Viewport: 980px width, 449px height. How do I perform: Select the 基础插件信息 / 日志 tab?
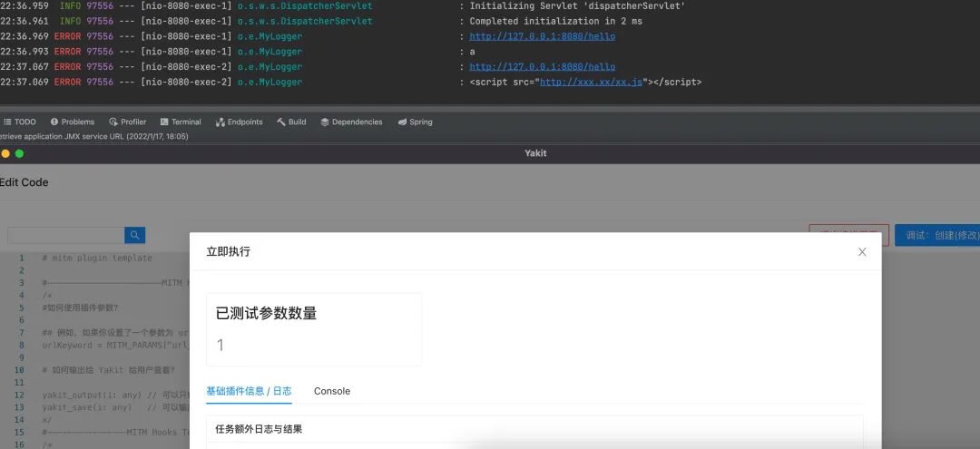click(x=249, y=391)
